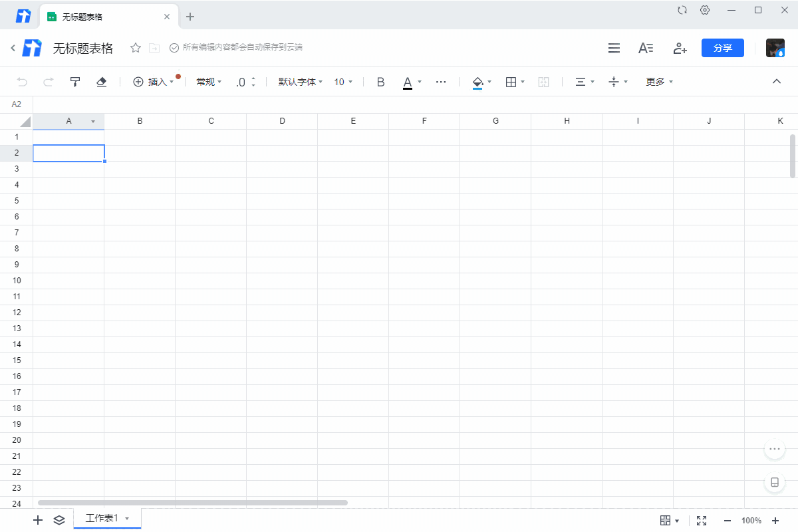Open the borders dropdown
Screen dimensions: 798x532
pyautogui.click(x=515, y=82)
